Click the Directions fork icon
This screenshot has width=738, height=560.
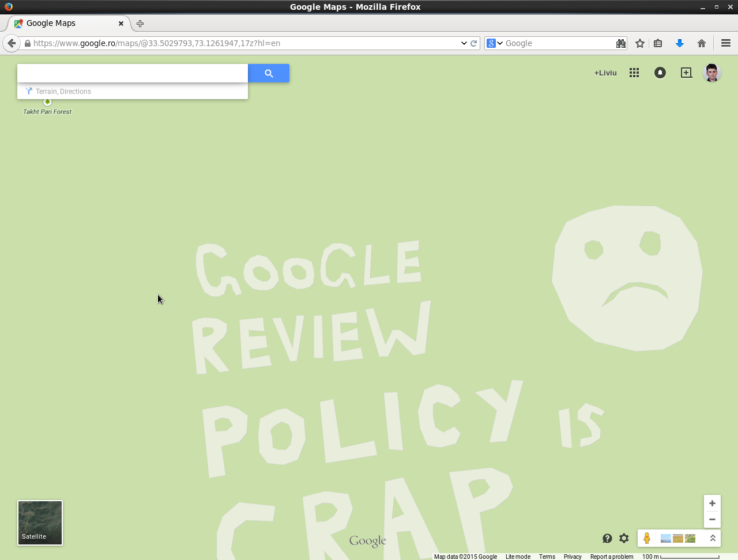29,91
